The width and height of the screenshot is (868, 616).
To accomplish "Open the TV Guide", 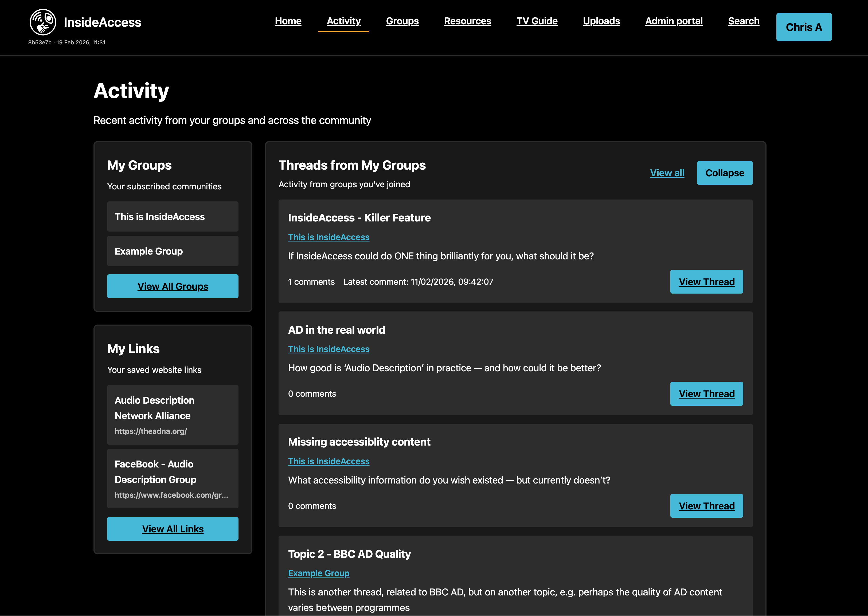I will [537, 21].
